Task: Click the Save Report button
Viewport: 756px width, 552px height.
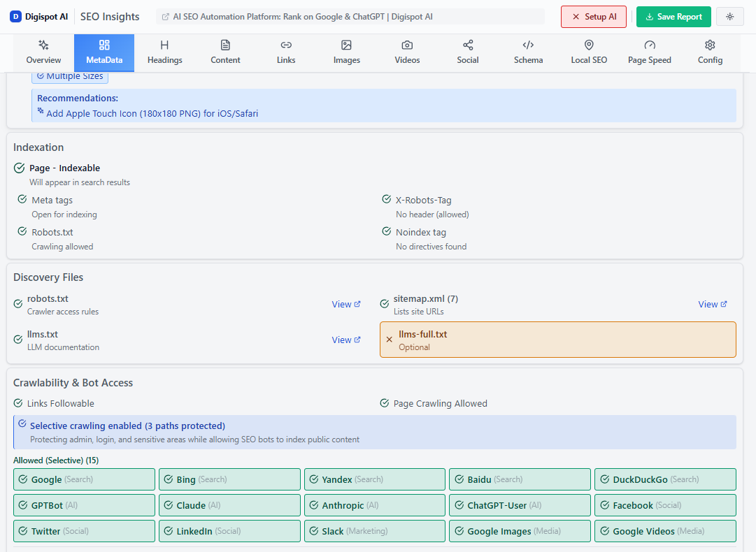Action: point(673,17)
